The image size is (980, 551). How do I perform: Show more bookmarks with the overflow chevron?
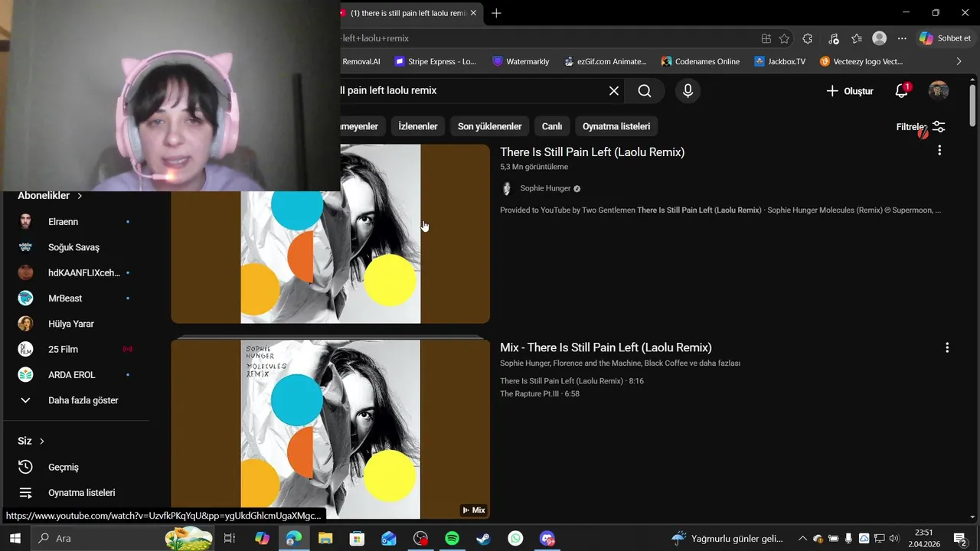point(959,61)
